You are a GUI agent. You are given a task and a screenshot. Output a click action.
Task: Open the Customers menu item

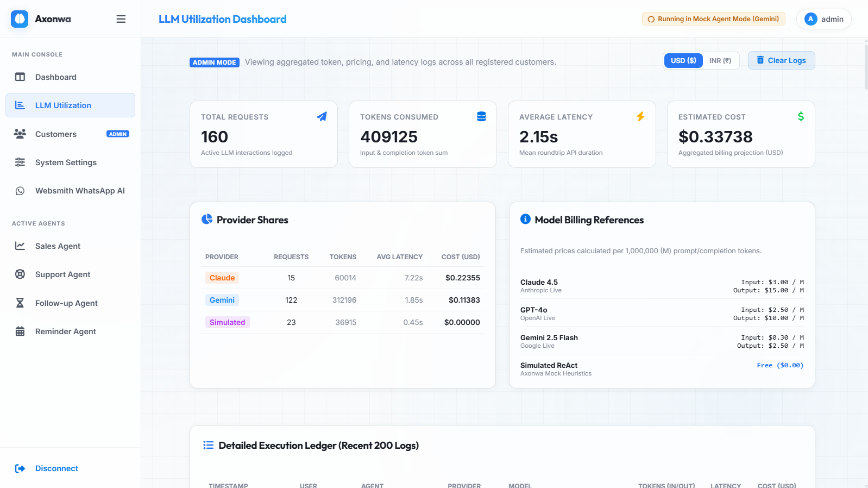click(x=71, y=134)
